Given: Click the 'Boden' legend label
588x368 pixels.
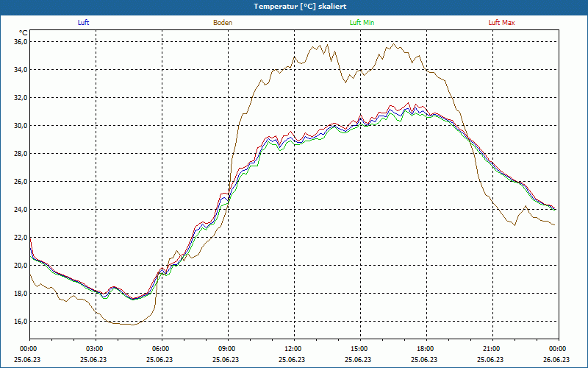Looking at the screenshot, I should pyautogui.click(x=223, y=23).
